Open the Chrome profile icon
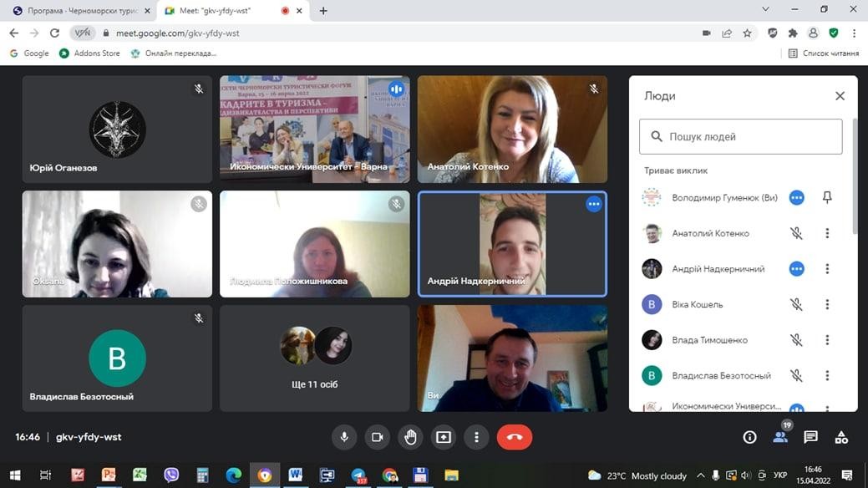Screen dimensions: 868x488 (813, 33)
